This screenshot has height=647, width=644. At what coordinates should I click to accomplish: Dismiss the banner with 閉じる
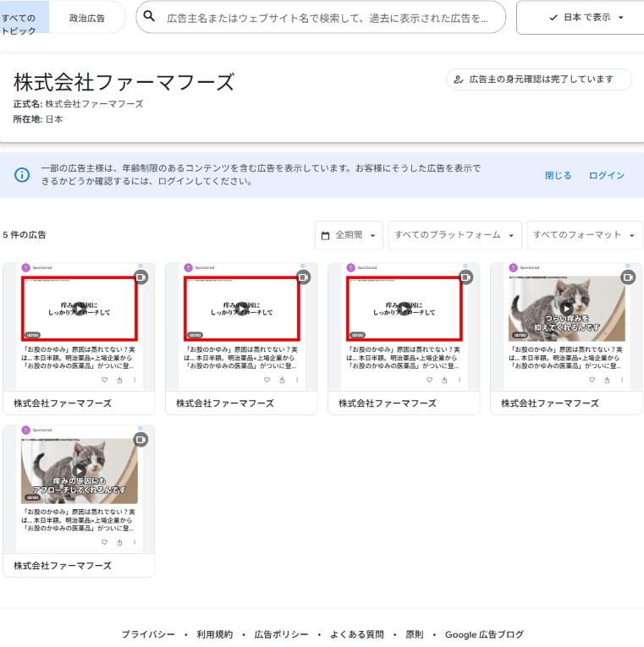point(559,175)
